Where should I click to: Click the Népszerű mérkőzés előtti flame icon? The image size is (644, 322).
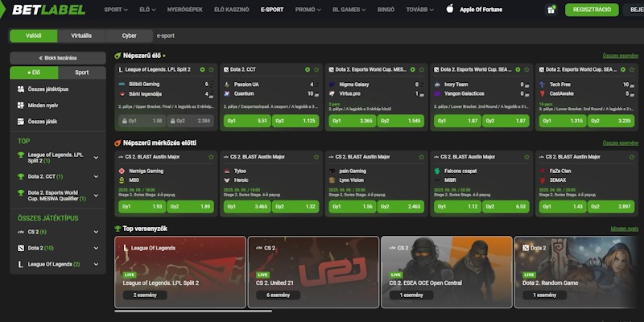pyautogui.click(x=118, y=143)
